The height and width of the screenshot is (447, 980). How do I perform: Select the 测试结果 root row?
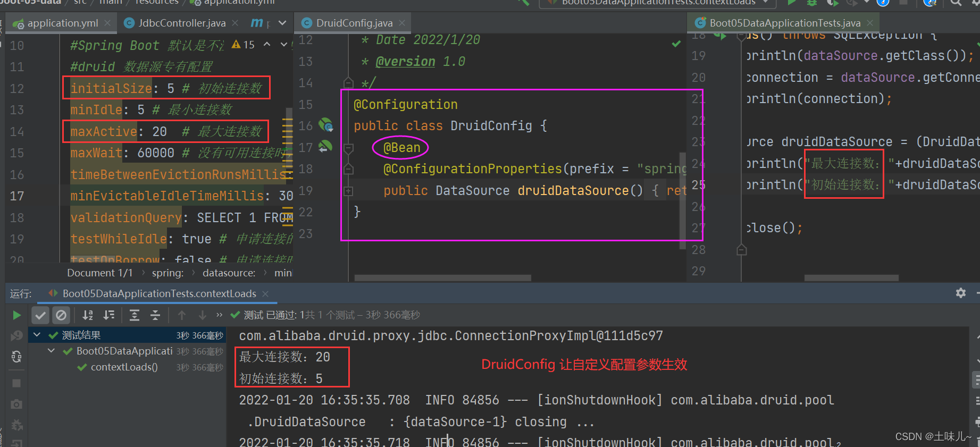tap(128, 335)
